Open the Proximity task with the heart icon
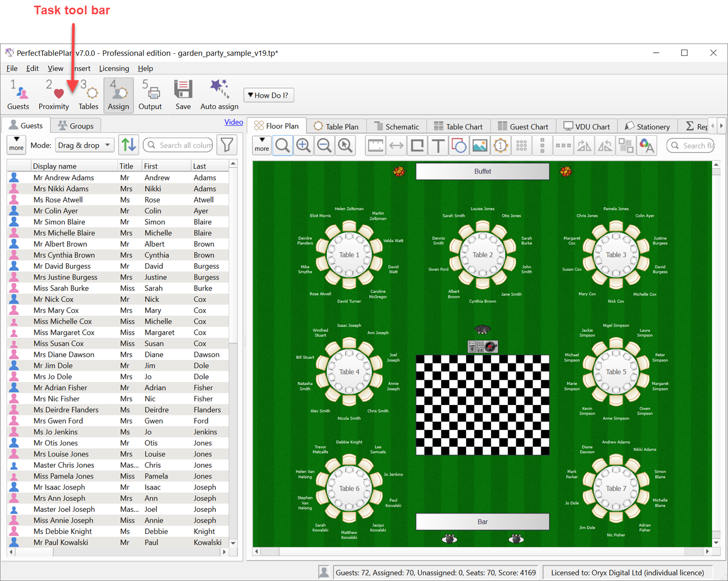This screenshot has width=728, height=581. point(54,95)
